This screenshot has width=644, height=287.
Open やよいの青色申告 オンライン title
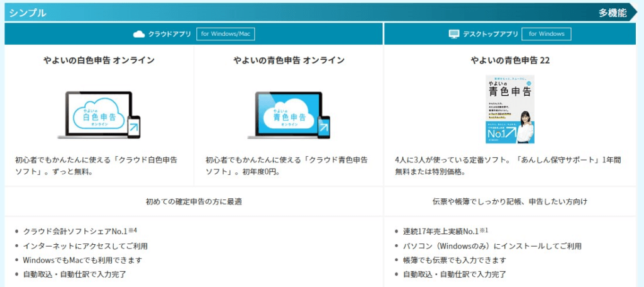coord(289,60)
